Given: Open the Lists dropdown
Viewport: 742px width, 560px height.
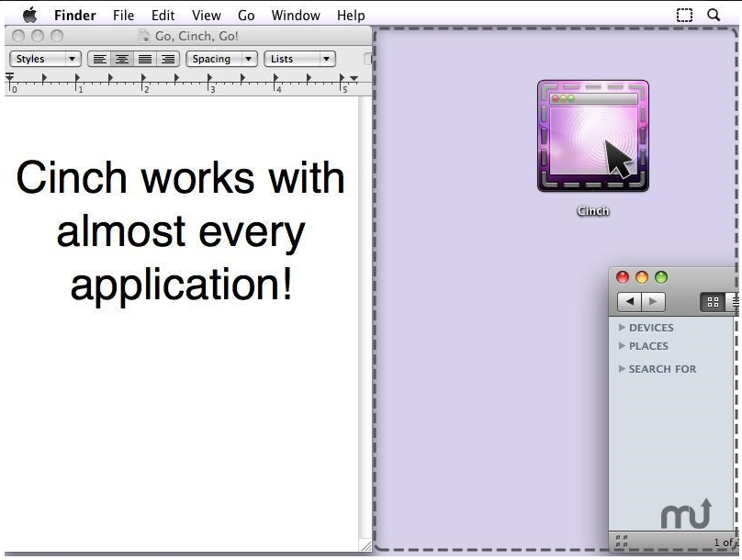Looking at the screenshot, I should tap(299, 59).
